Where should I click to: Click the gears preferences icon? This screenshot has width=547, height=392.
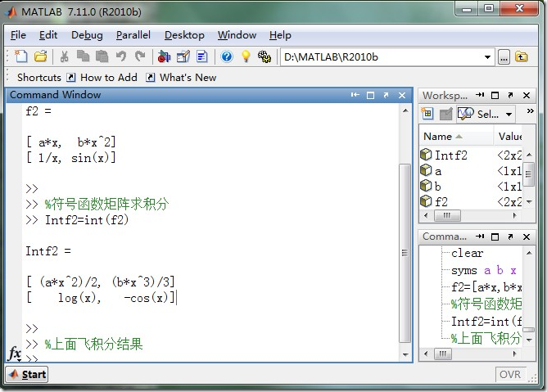(x=264, y=56)
